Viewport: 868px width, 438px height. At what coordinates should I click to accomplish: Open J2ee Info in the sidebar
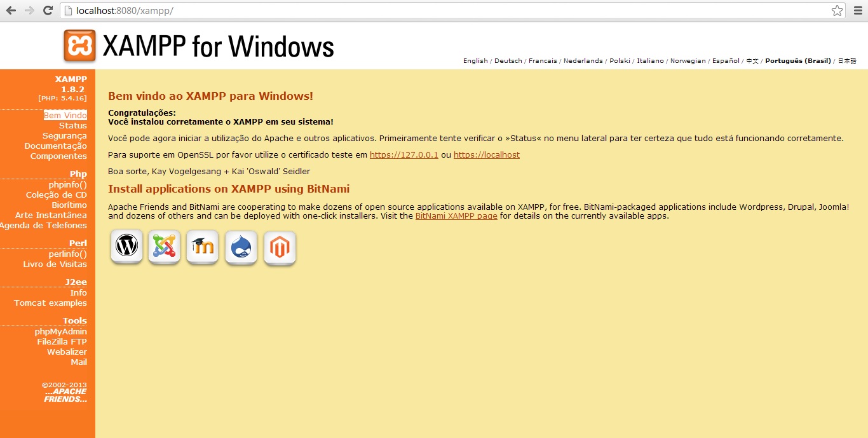79,293
